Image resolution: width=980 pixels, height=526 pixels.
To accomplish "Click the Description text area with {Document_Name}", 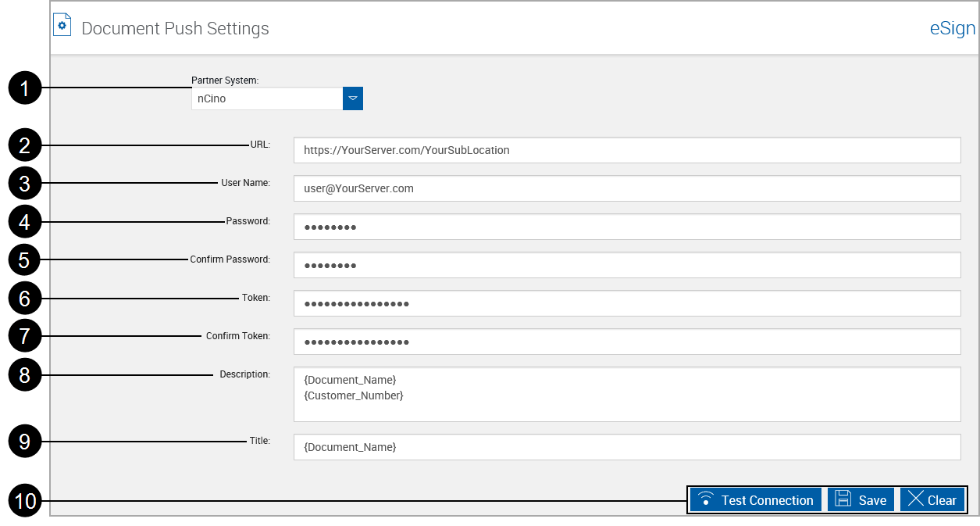I will [625, 393].
